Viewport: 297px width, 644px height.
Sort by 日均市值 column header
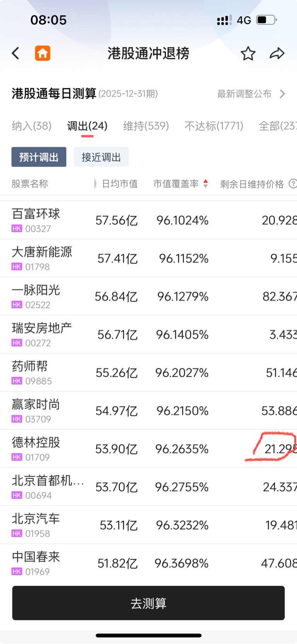[x=119, y=184]
